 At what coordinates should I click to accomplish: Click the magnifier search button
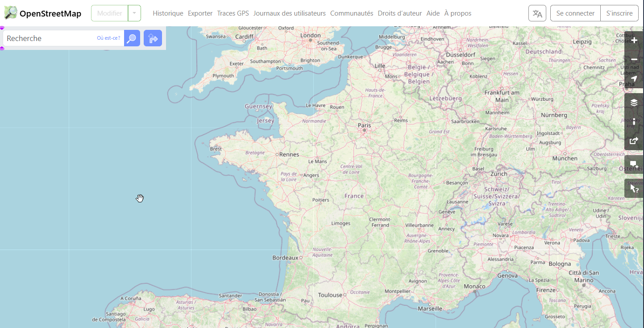pos(132,38)
